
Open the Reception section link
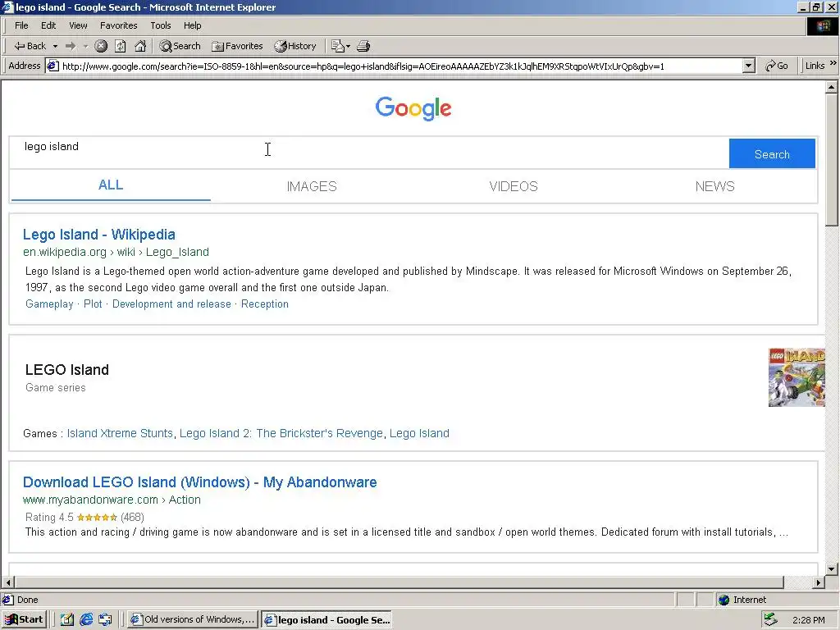(x=265, y=304)
